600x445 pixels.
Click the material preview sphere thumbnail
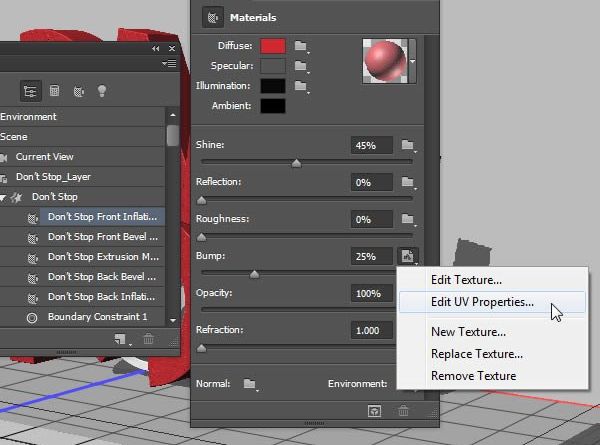385,61
